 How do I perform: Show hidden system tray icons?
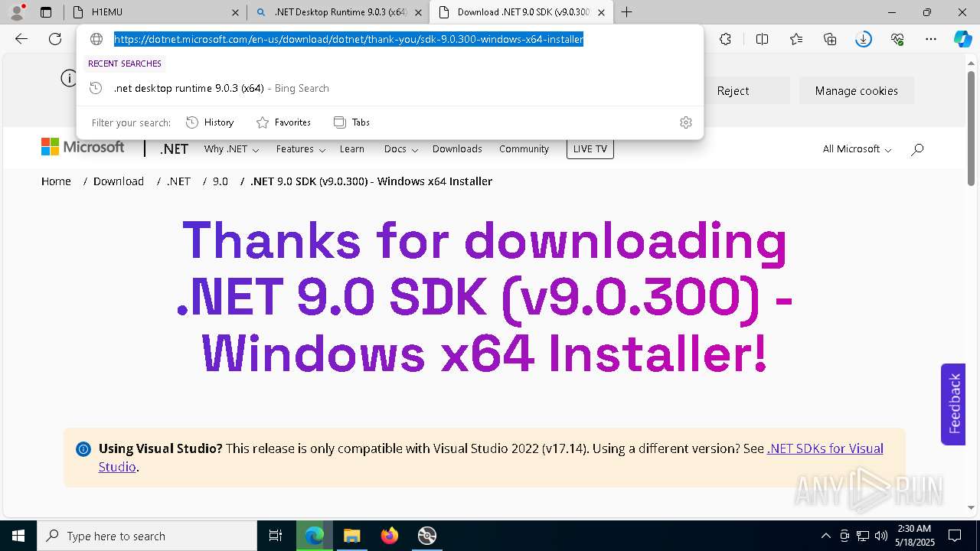coord(825,536)
